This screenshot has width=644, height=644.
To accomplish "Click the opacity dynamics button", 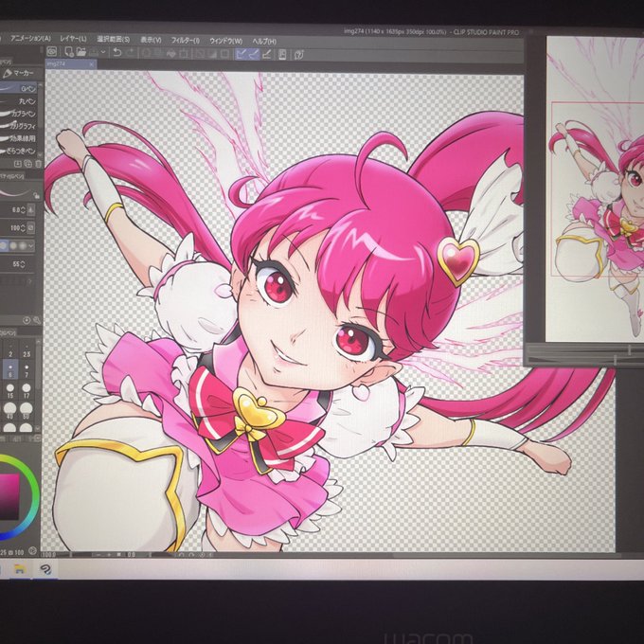I will point(31,227).
